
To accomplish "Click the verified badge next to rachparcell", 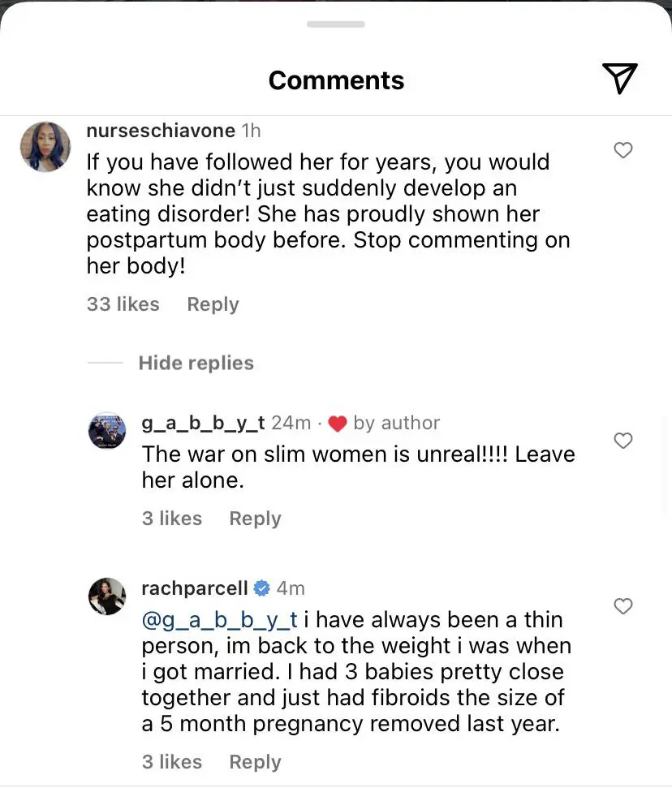I will click(x=261, y=588).
